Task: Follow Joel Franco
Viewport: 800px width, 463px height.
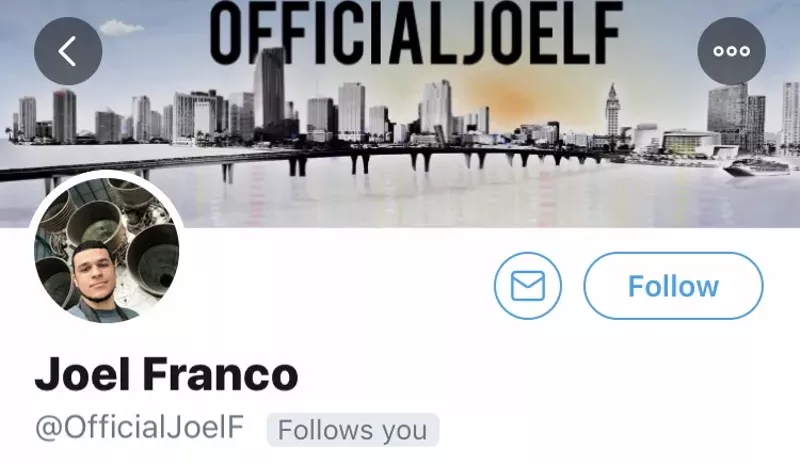Action: click(673, 286)
